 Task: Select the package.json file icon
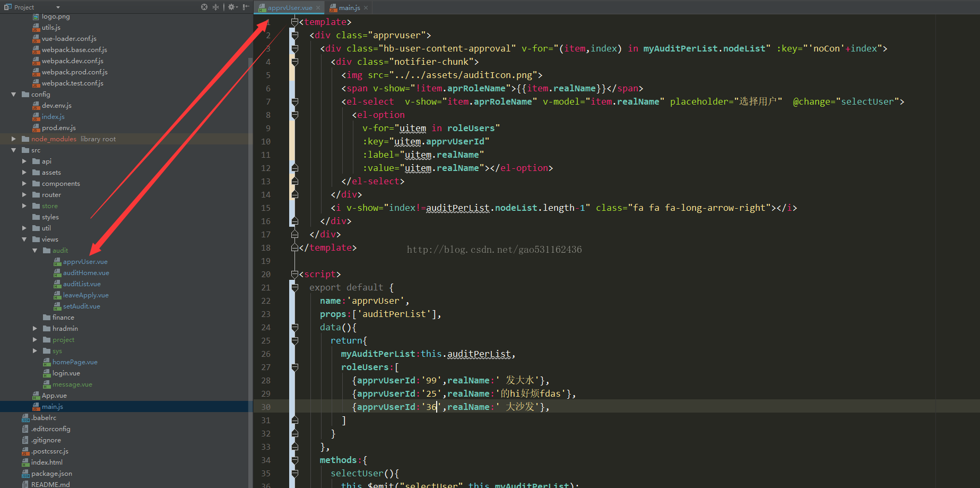coord(25,474)
